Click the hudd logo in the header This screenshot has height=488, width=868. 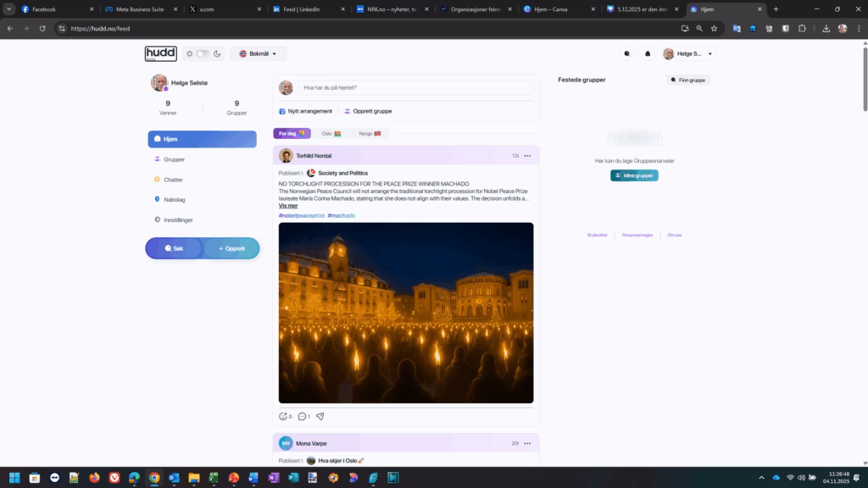coord(160,53)
